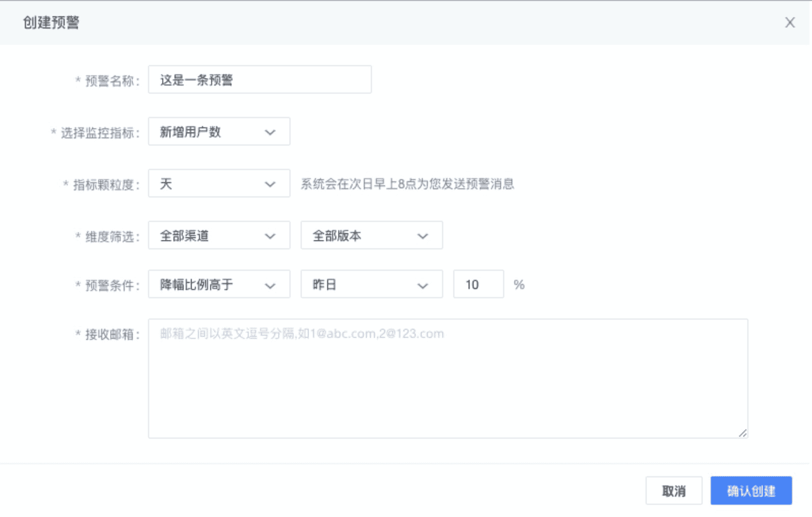Expand the 全部渠道 channel dropdown
The height and width of the screenshot is (517, 812).
tap(219, 235)
